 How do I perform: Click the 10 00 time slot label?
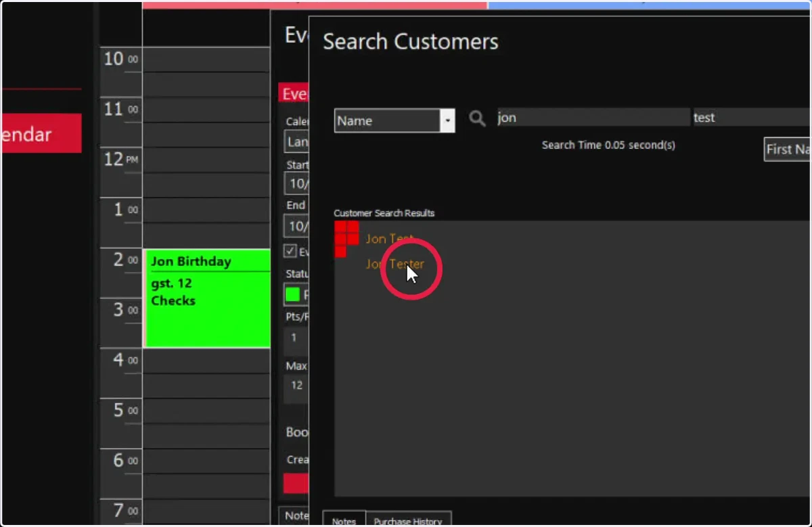click(x=120, y=60)
